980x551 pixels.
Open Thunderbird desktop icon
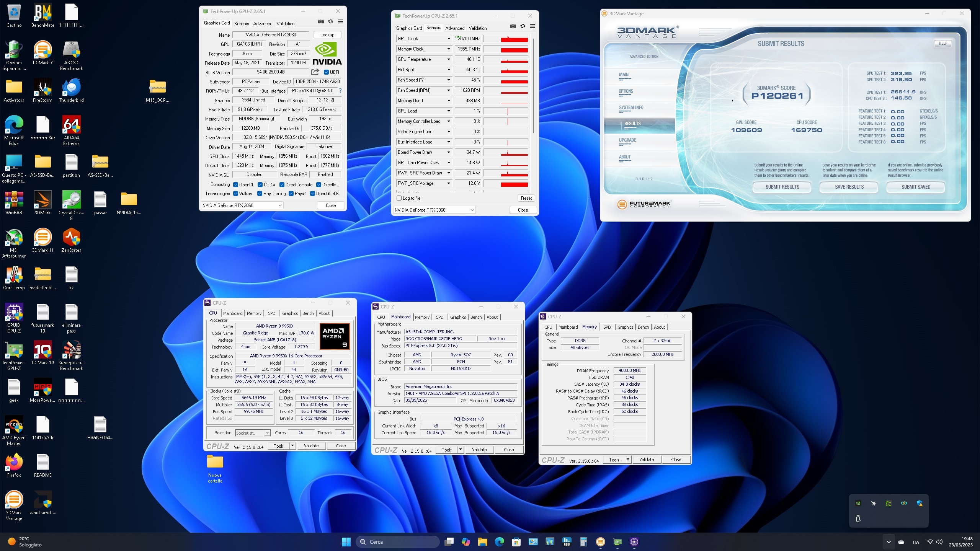click(x=71, y=91)
